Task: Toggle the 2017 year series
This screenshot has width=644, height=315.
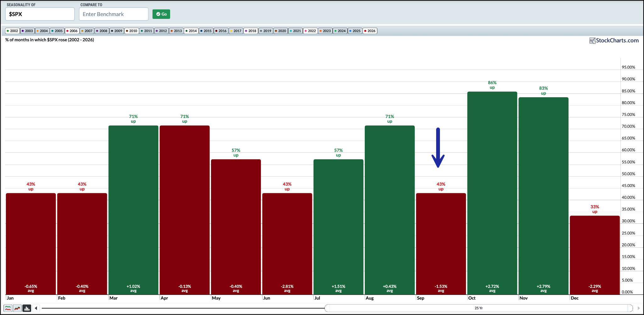Action: pyautogui.click(x=236, y=31)
